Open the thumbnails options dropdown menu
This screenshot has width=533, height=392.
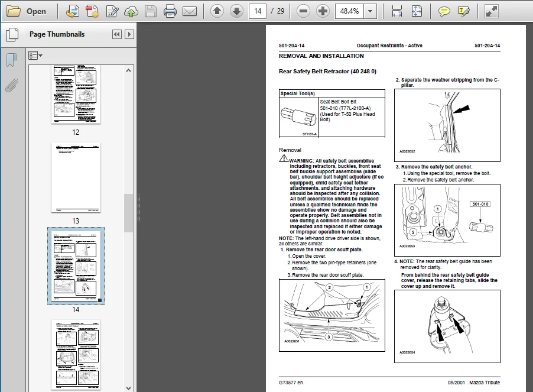(35, 56)
